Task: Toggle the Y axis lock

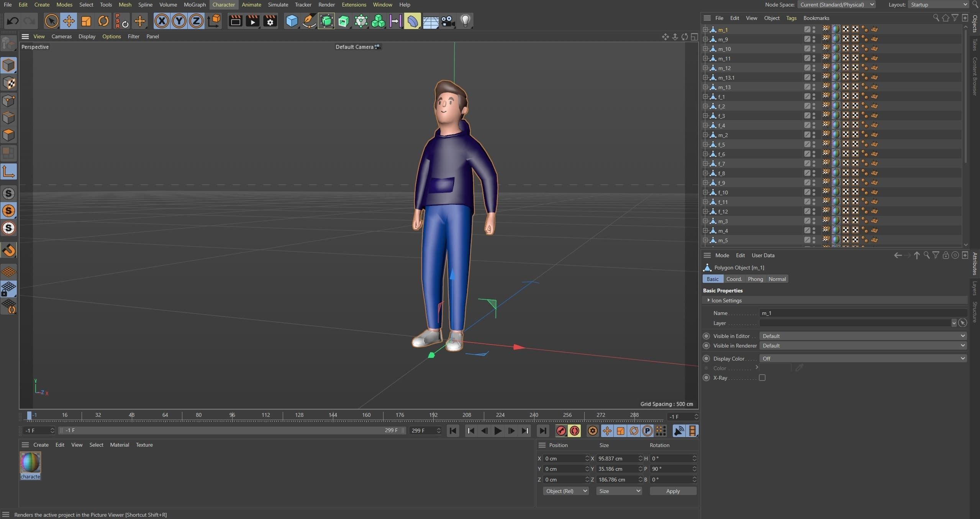Action: (x=179, y=21)
